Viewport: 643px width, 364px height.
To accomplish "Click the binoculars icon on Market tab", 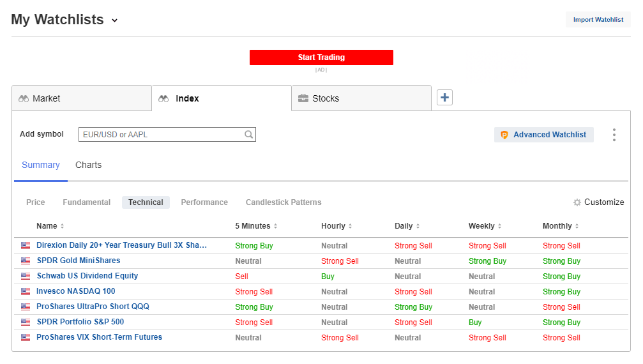I will pyautogui.click(x=24, y=99).
